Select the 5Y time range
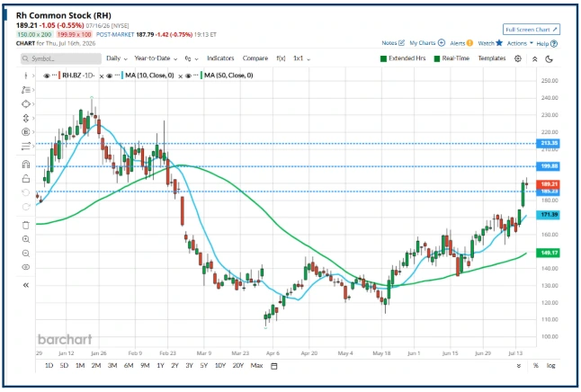This screenshot has width=581, height=392. coord(204,366)
